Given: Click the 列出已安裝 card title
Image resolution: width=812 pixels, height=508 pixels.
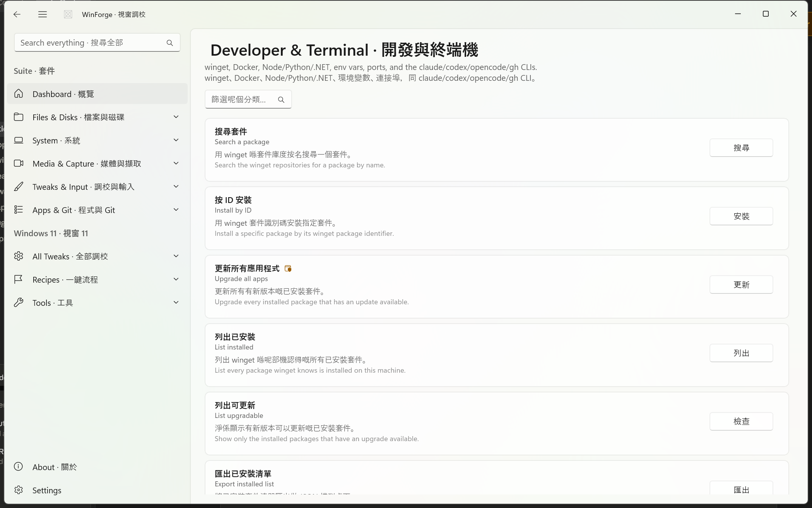Looking at the screenshot, I should 235,337.
